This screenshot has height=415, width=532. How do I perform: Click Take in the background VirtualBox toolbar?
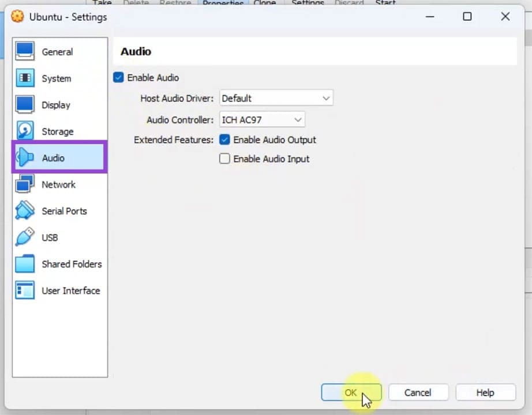click(x=102, y=3)
